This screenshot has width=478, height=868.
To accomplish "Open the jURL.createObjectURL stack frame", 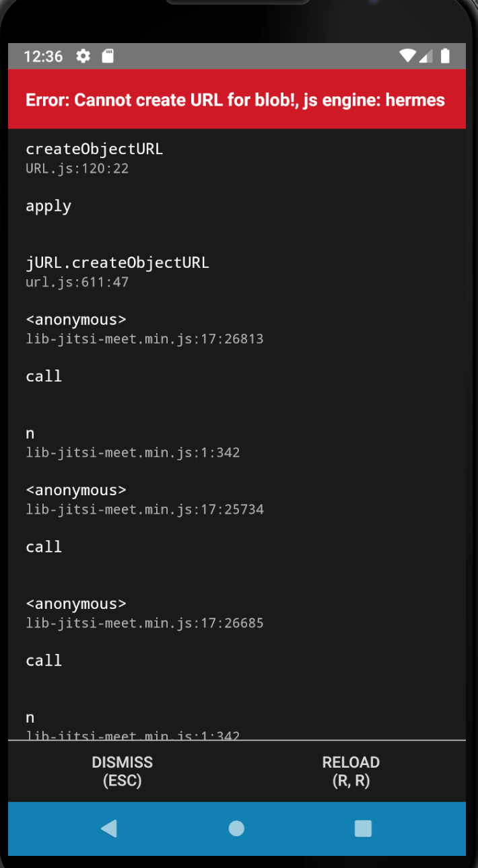I will (118, 262).
